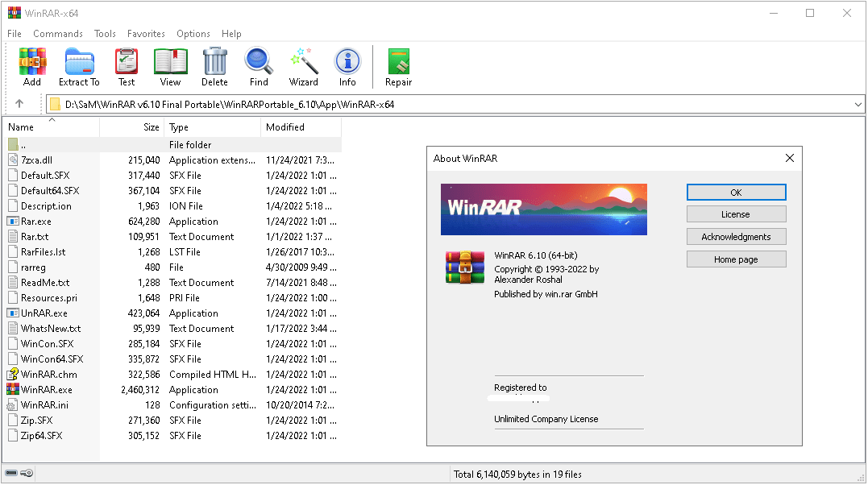The height and width of the screenshot is (485, 868).
Task: Select the Default64.SFX file row
Action: click(172, 191)
